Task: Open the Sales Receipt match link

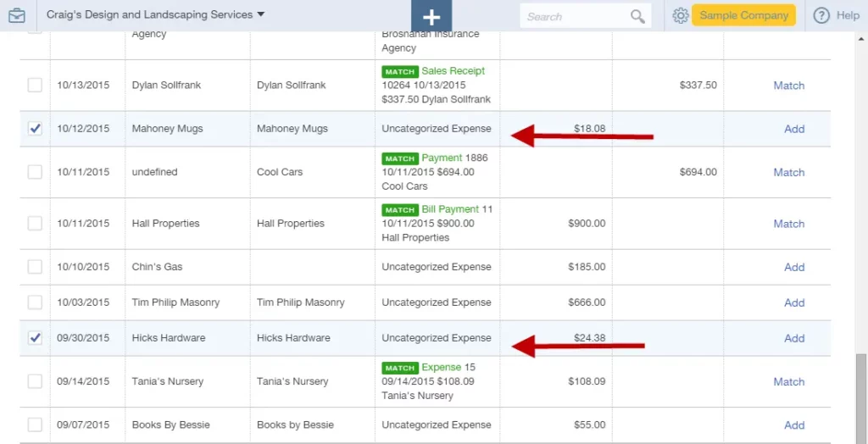Action: (453, 71)
